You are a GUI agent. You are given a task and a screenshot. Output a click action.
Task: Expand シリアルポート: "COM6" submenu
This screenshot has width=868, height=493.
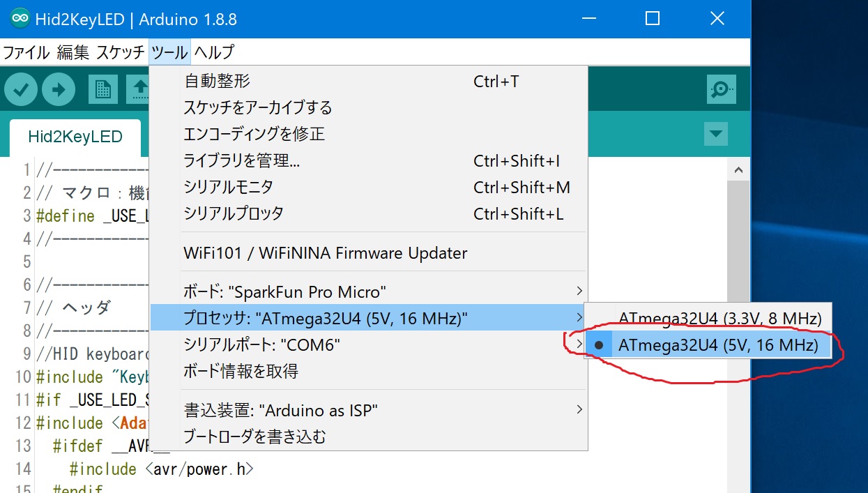(x=369, y=344)
